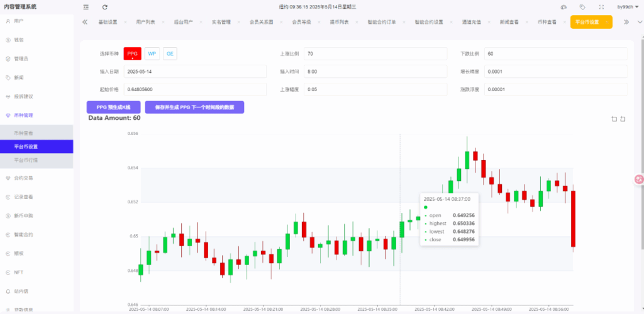Open the 平台币设置 submenu item
This screenshot has height=314, width=644.
(36, 147)
